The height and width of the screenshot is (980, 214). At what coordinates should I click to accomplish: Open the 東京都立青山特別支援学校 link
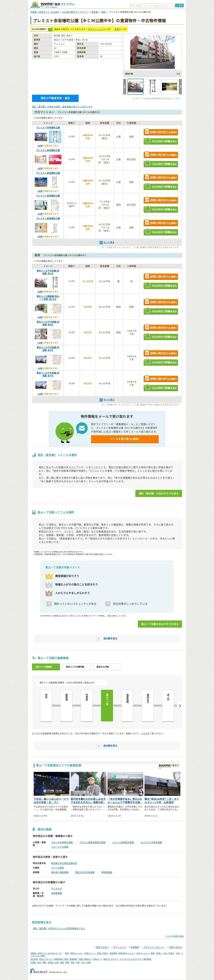64,864
